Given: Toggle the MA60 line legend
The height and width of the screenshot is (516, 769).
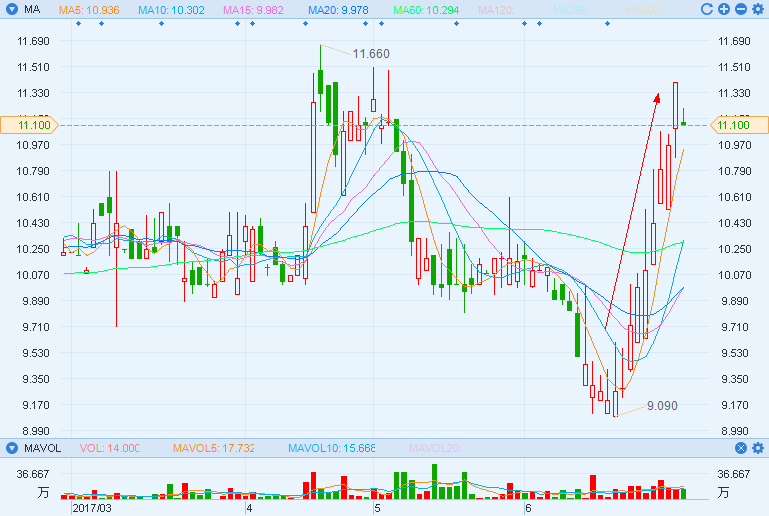Looking at the screenshot, I should pyautogui.click(x=425, y=9).
